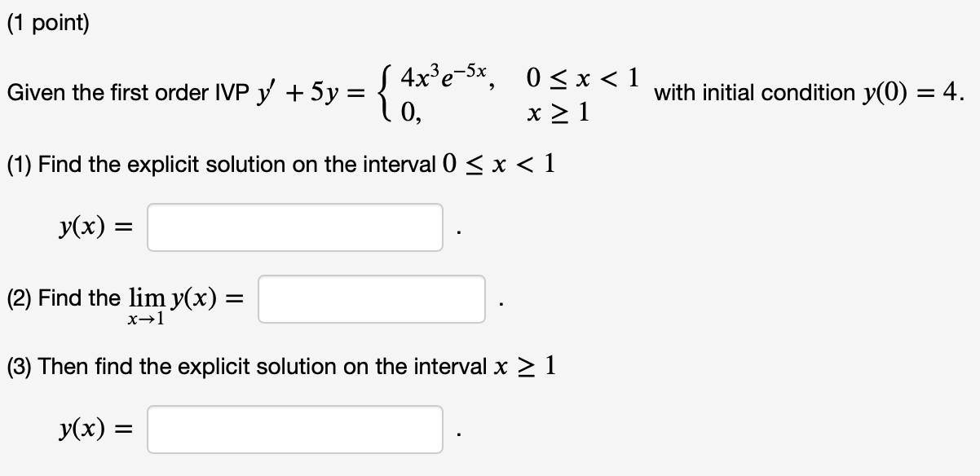The height and width of the screenshot is (476, 980).
Task: Click the period after the first answer box
Action: (x=459, y=232)
